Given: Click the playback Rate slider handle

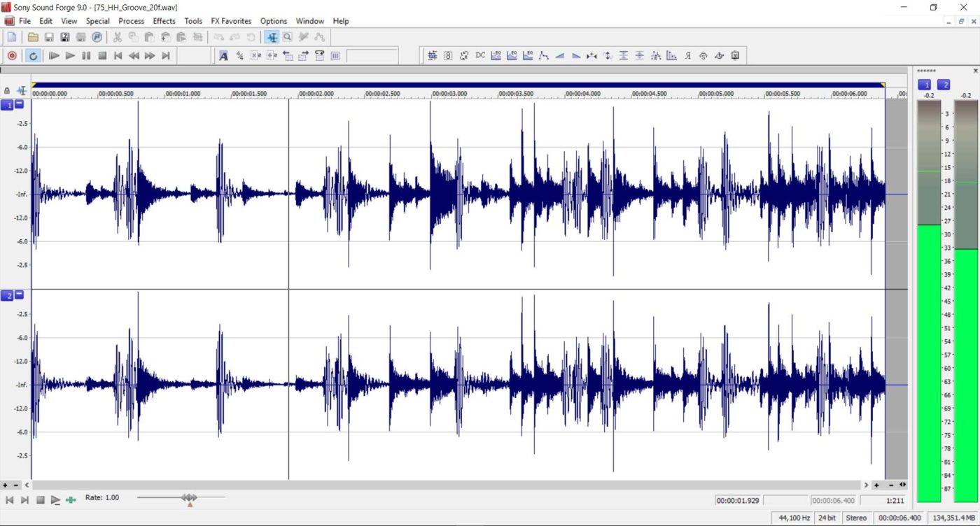Looking at the screenshot, I should pos(189,497).
